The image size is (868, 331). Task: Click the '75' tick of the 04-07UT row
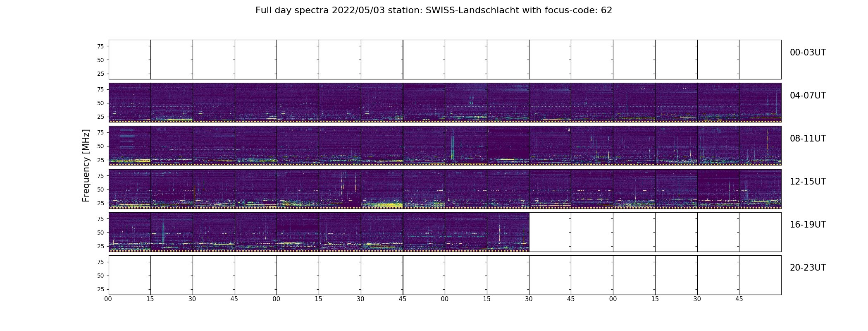tap(100, 89)
